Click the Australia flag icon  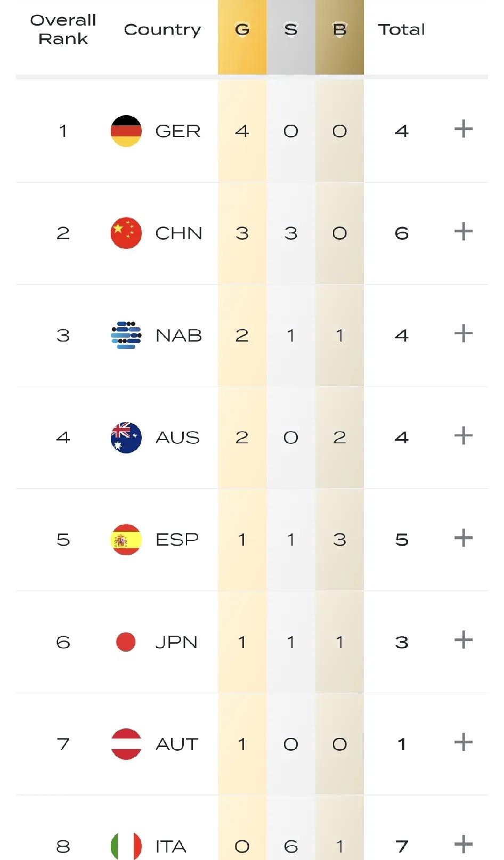126,437
